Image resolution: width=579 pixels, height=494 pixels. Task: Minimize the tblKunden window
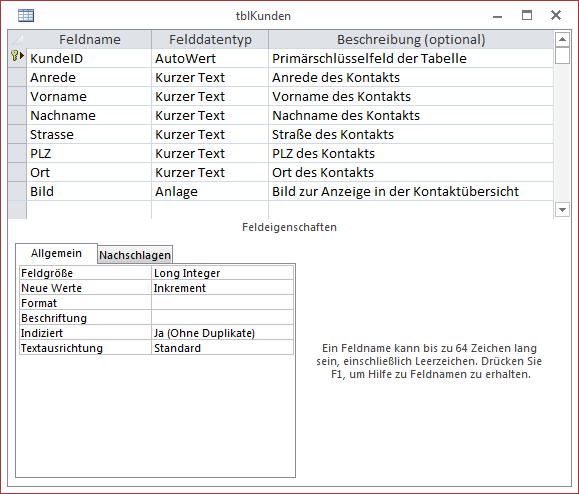(x=497, y=16)
